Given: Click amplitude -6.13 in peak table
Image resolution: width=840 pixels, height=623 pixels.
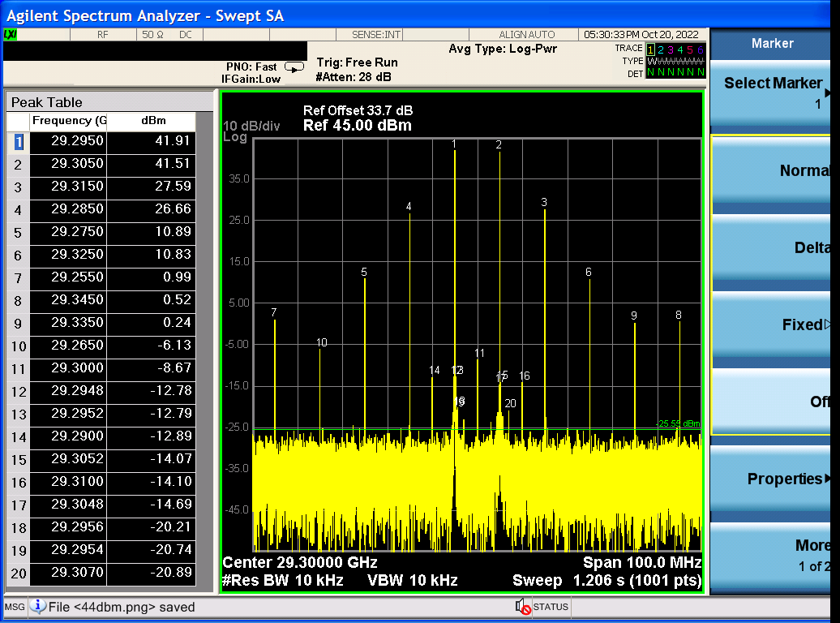Looking at the screenshot, I should 174,345.
